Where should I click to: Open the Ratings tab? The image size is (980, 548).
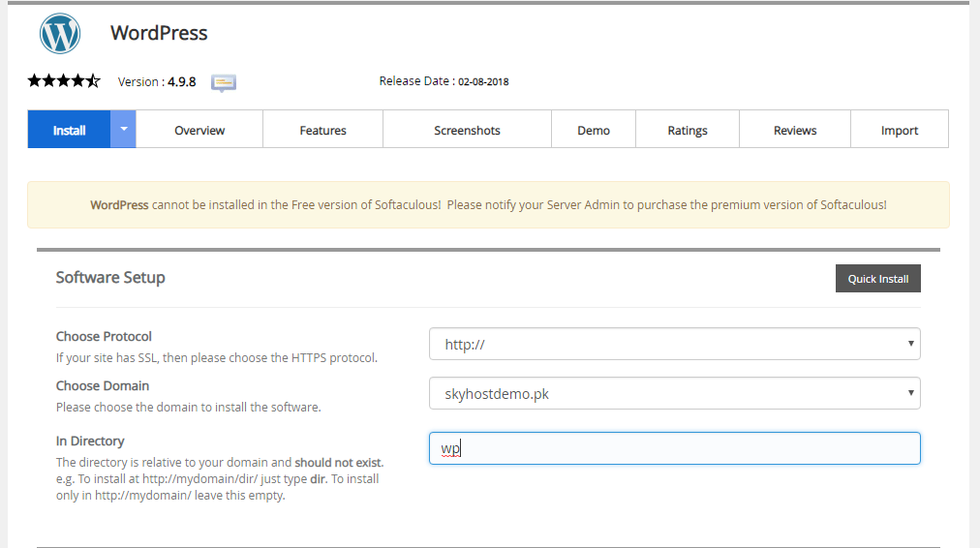click(x=688, y=130)
